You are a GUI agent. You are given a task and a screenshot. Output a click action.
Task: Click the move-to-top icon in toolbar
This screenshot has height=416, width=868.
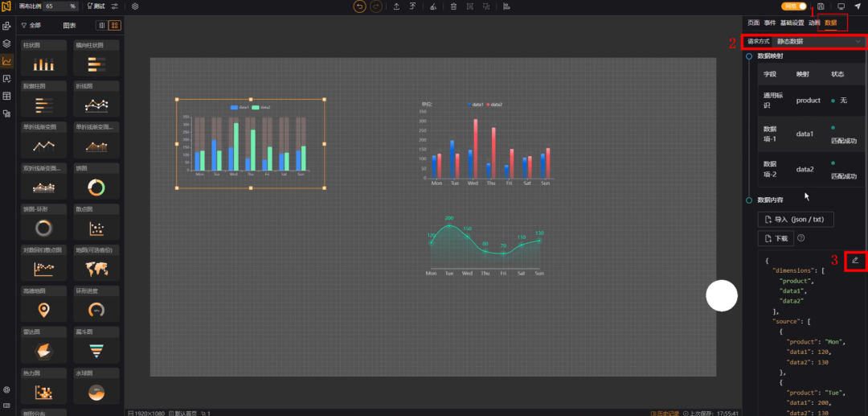tap(412, 6)
